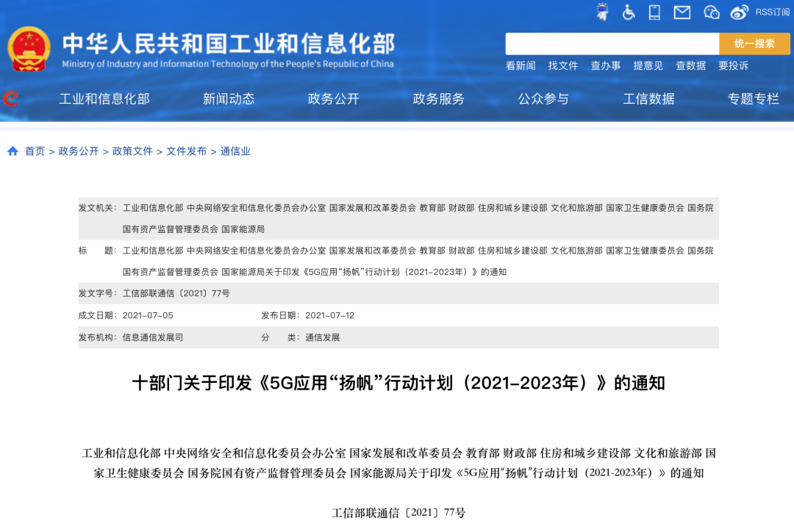Open the WeChat sharing icon
794x532 pixels.
(x=710, y=12)
